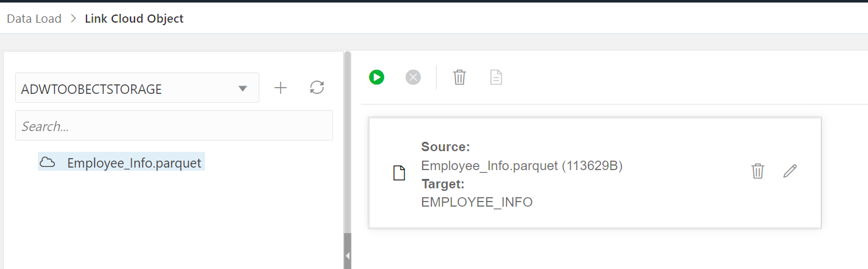Click the EMPLOYEE_INFO target name
The width and height of the screenshot is (868, 269).
click(477, 202)
